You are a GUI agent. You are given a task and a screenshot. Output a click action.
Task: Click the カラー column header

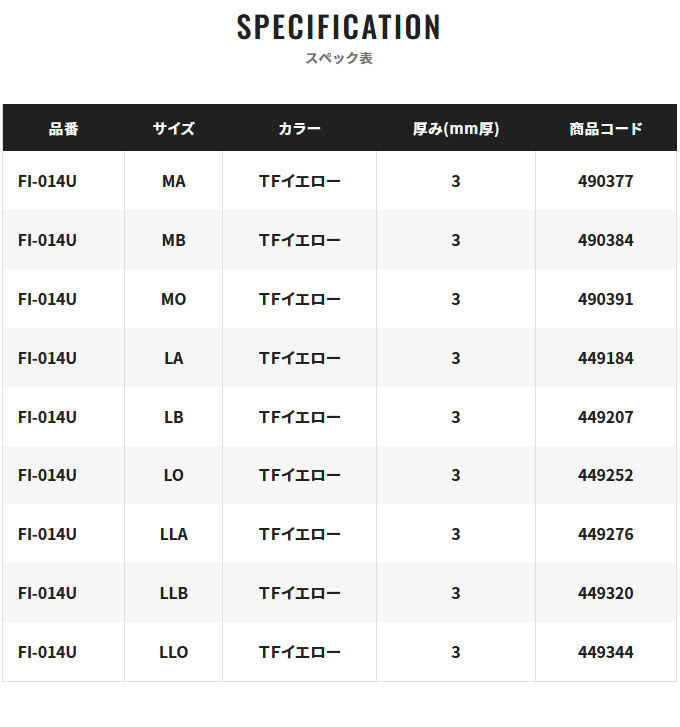299,128
